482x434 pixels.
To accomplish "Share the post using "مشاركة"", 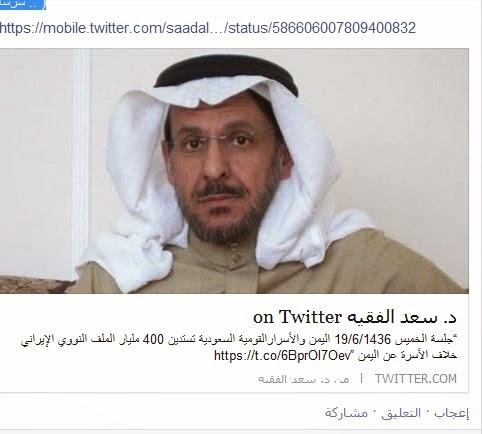I will tap(347, 413).
